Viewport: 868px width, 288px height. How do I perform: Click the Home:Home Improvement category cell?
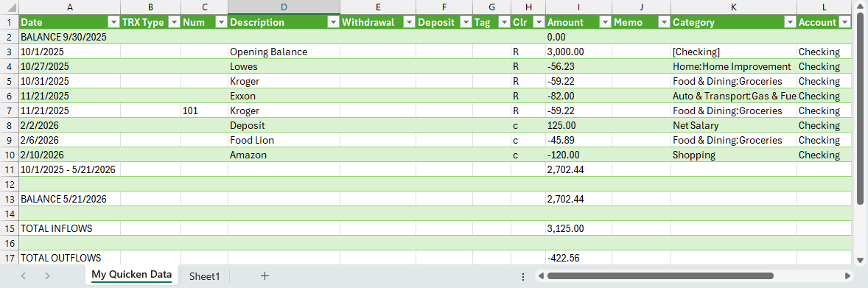point(733,66)
